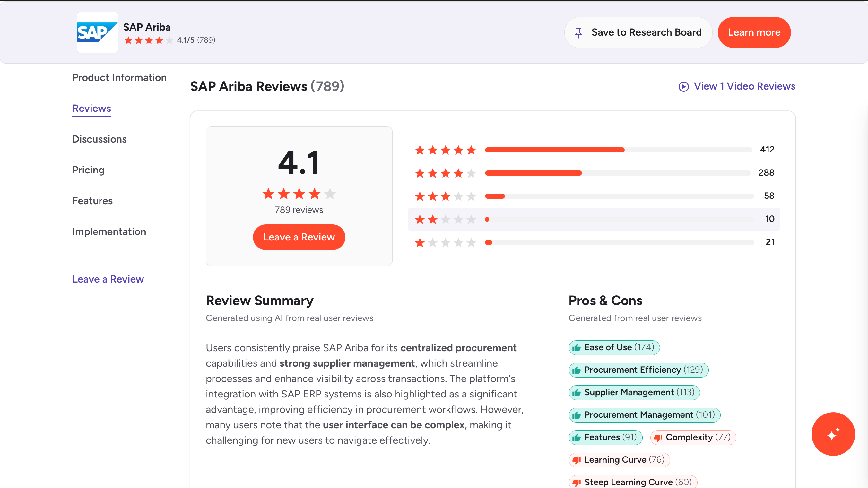
Task: Click the SAP Ariba Reviews (789) heading
Action: 267,86
